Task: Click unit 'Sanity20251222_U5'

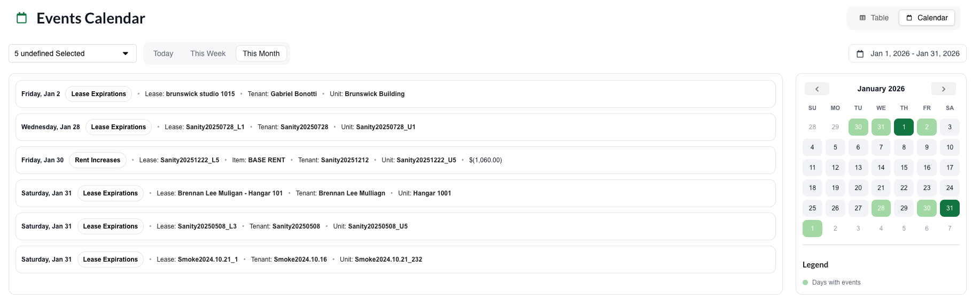Action: click(x=426, y=160)
